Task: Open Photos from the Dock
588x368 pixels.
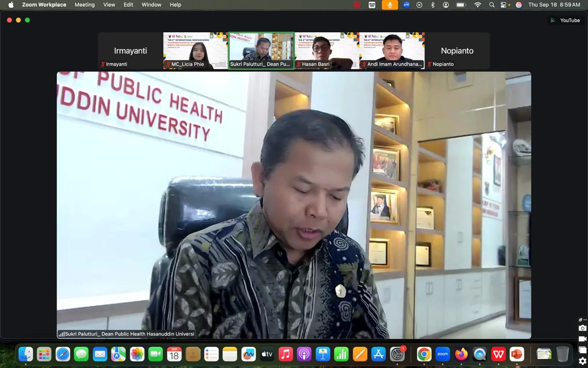Action: (x=137, y=354)
